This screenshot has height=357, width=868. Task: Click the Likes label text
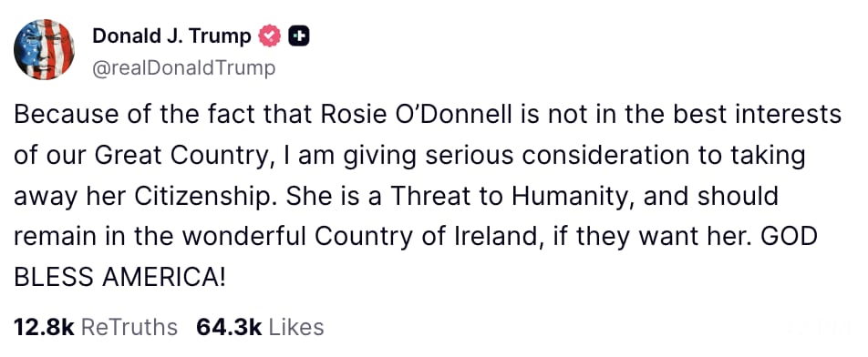[296, 327]
